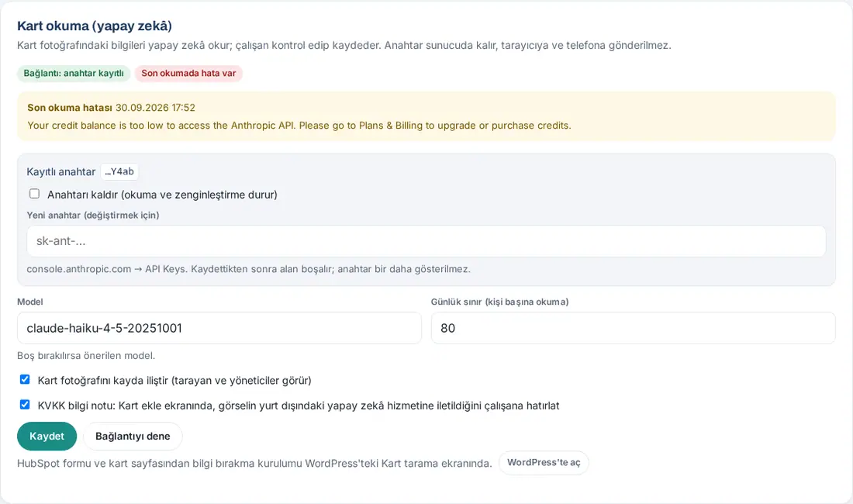Focus the 'Yeni anahtar' sk-ant input field
Image resolution: width=853 pixels, height=504 pixels.
pos(427,241)
